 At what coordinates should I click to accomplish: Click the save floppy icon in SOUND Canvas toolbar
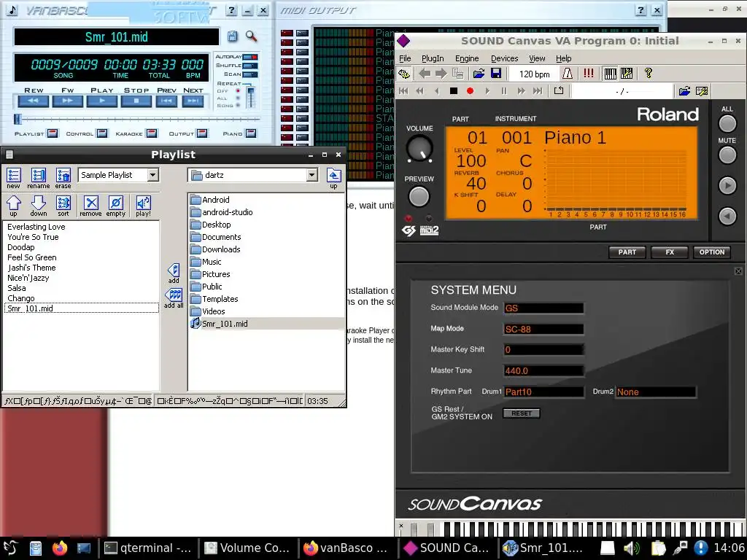point(496,74)
